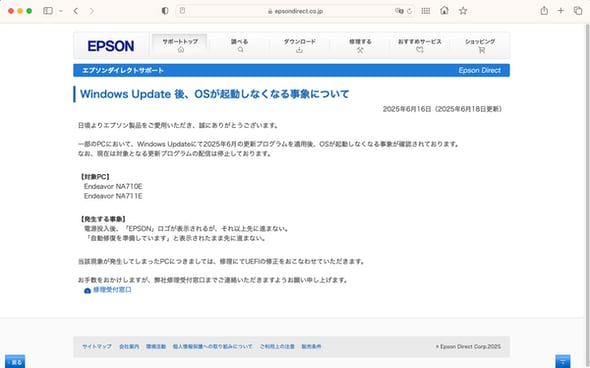Click the 【発生する事象】 section label
590x368 pixels.
point(103,219)
